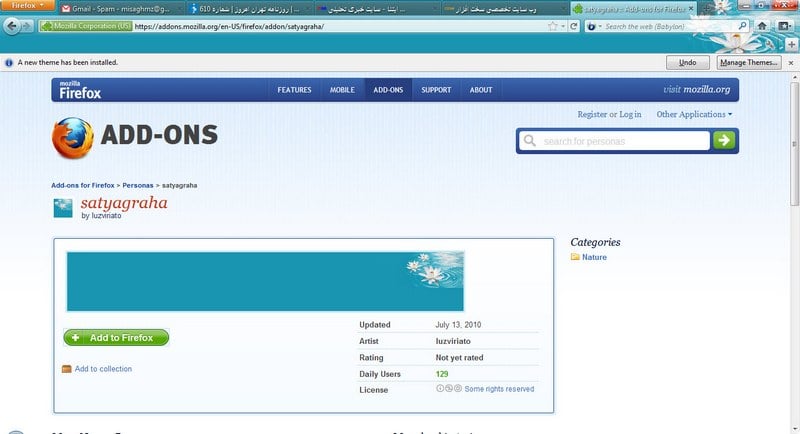800x434 pixels.
Task: Click the Add to Firefox button
Action: [116, 338]
